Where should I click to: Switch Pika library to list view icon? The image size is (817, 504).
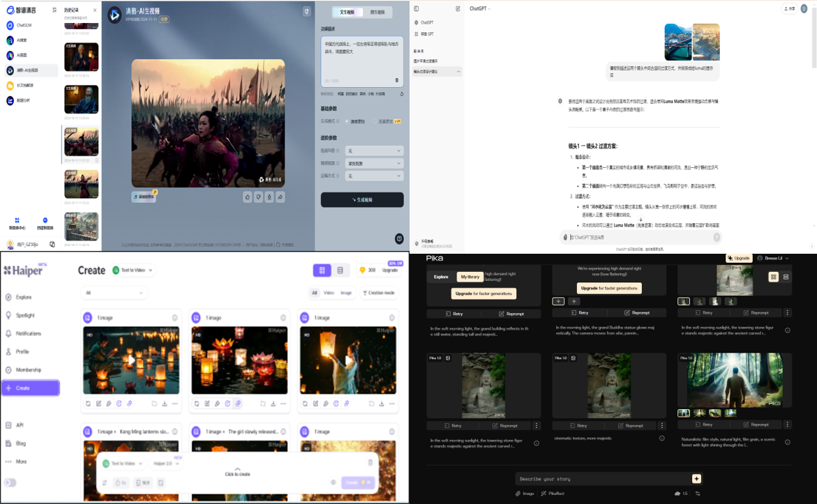coord(786,277)
